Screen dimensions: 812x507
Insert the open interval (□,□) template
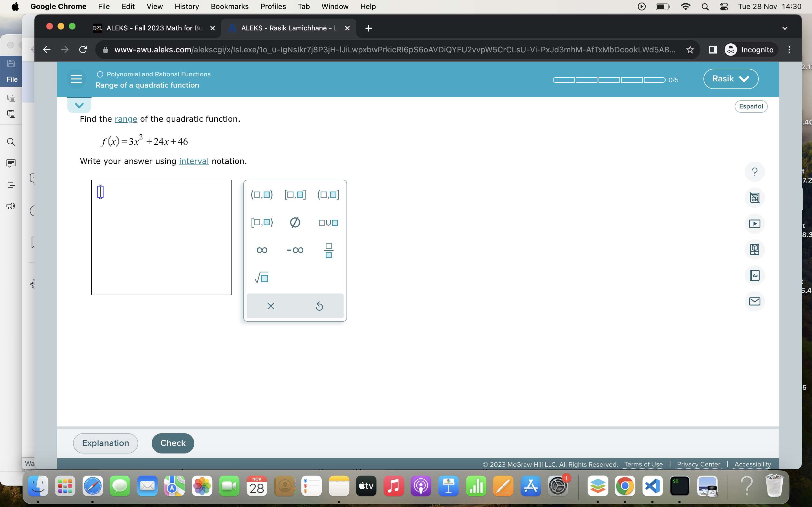click(x=262, y=194)
